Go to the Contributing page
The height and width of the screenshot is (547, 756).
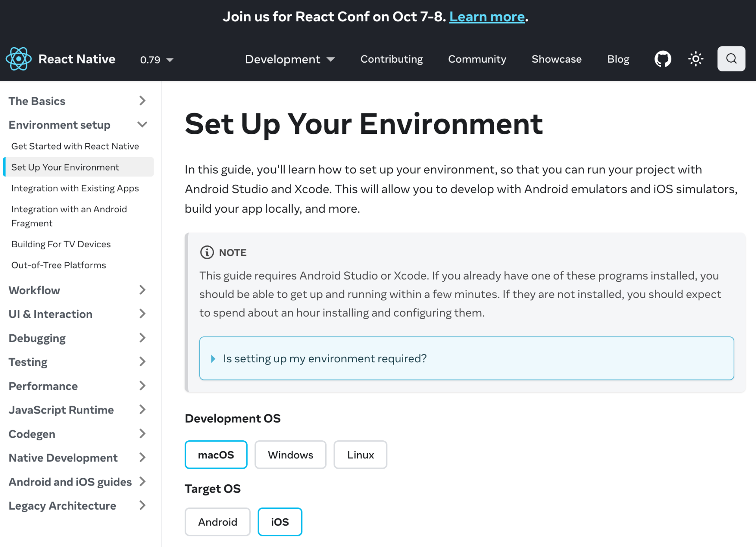tap(391, 59)
